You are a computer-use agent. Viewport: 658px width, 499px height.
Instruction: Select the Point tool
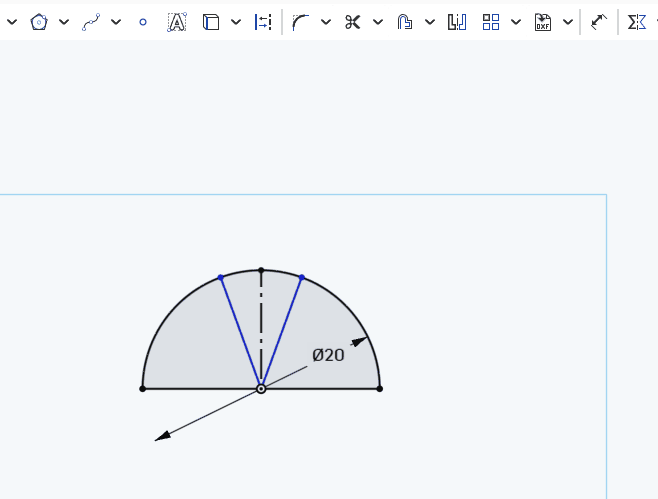click(x=142, y=22)
